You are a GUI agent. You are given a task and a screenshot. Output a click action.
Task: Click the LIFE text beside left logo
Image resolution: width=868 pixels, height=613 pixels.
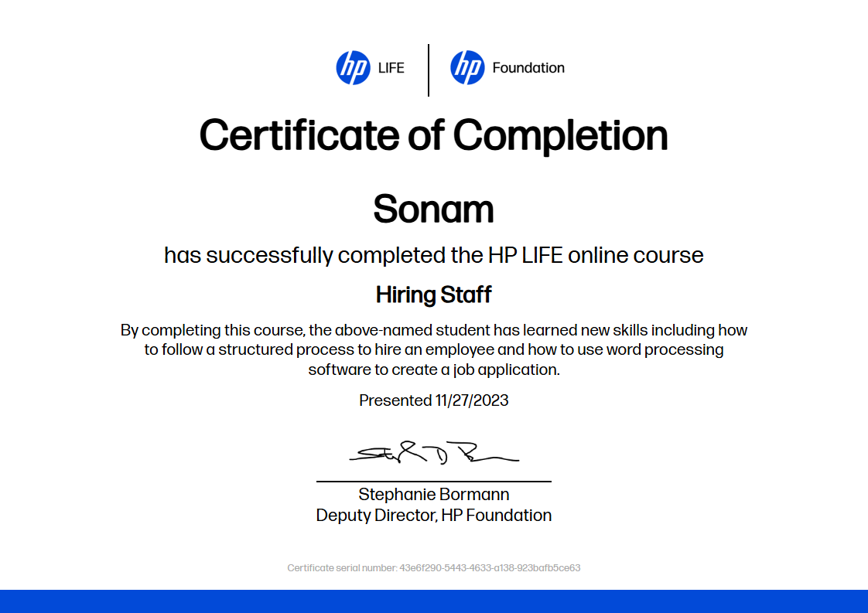point(391,68)
